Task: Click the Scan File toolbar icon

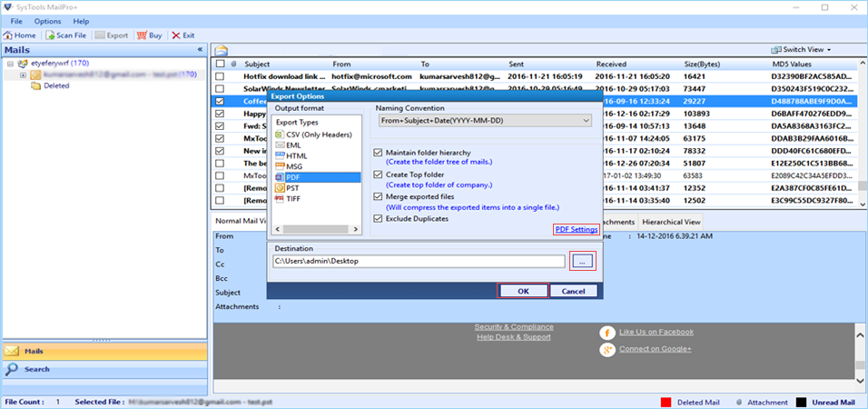Action: [x=50, y=35]
